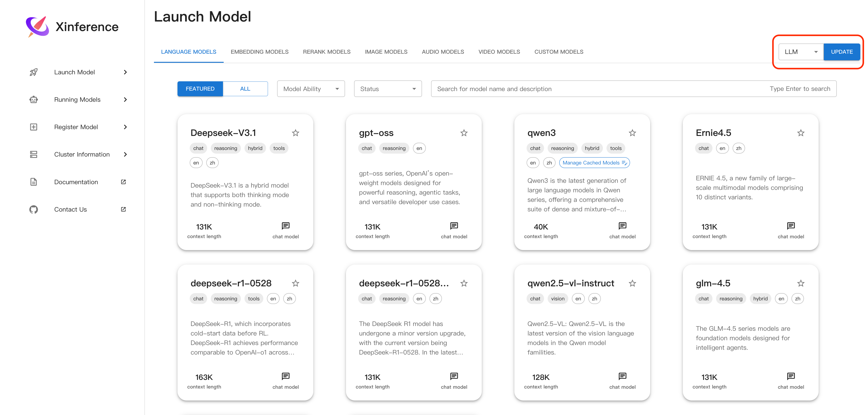Click chat model icon on Ernie4.5 card

[791, 226]
